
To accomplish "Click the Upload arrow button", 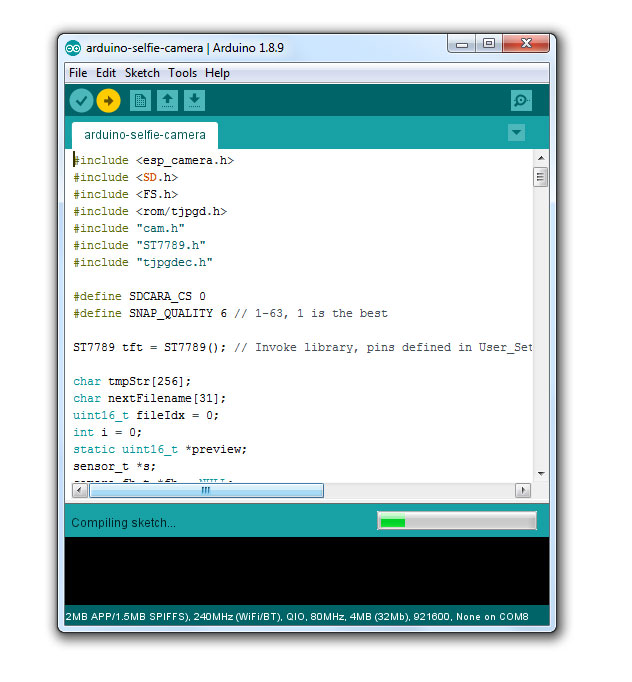I will pos(108,101).
